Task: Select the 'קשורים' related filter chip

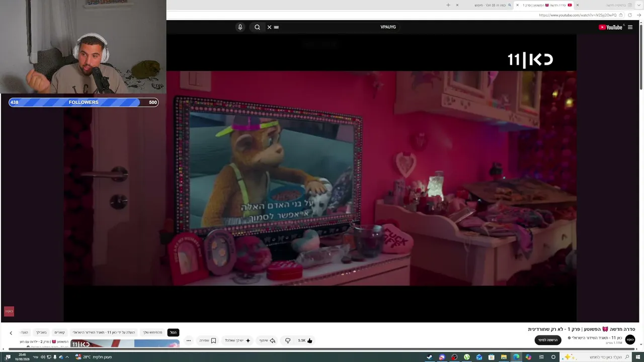Action: (x=60, y=332)
